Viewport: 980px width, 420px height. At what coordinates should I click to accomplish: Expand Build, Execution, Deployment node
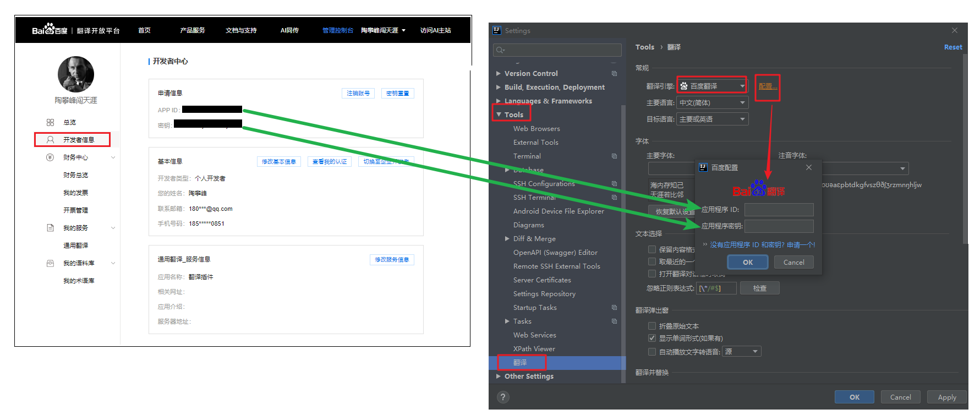498,87
